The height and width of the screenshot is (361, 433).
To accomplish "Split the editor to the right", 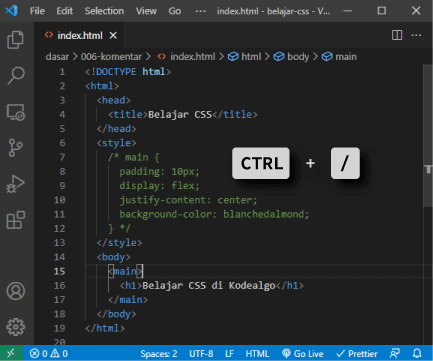I will click(397, 35).
